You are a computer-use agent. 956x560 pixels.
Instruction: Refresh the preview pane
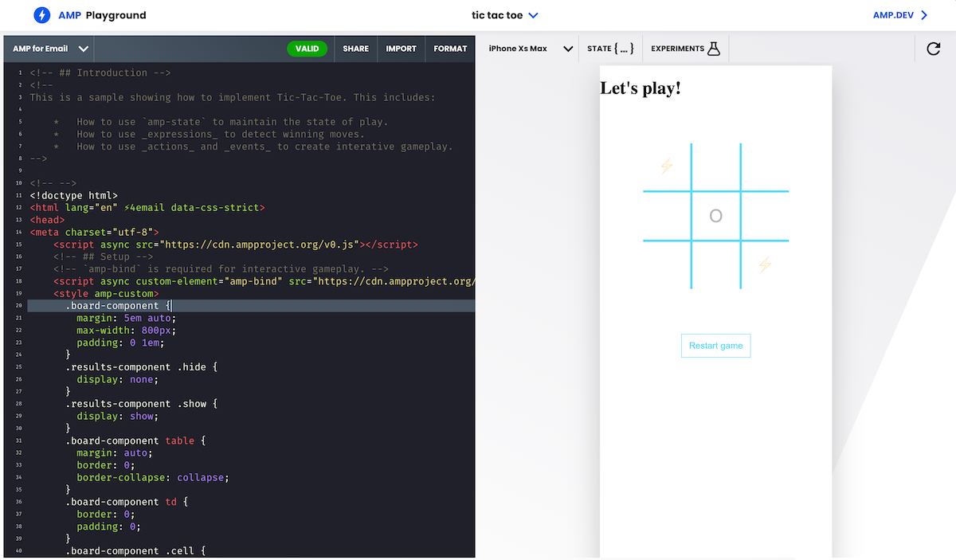click(x=933, y=48)
